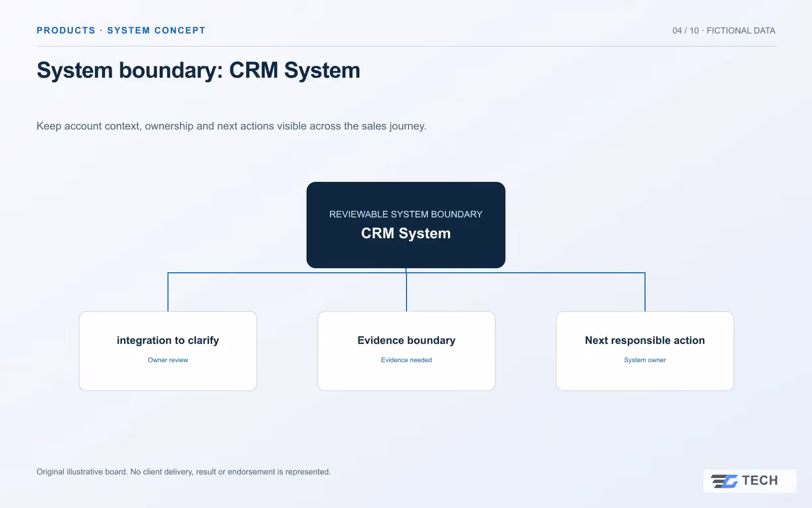Screen dimensions: 812x508
Task: Click the 'REVIEWABLE SYSTEM BOUNDARY' label
Action: click(x=406, y=214)
